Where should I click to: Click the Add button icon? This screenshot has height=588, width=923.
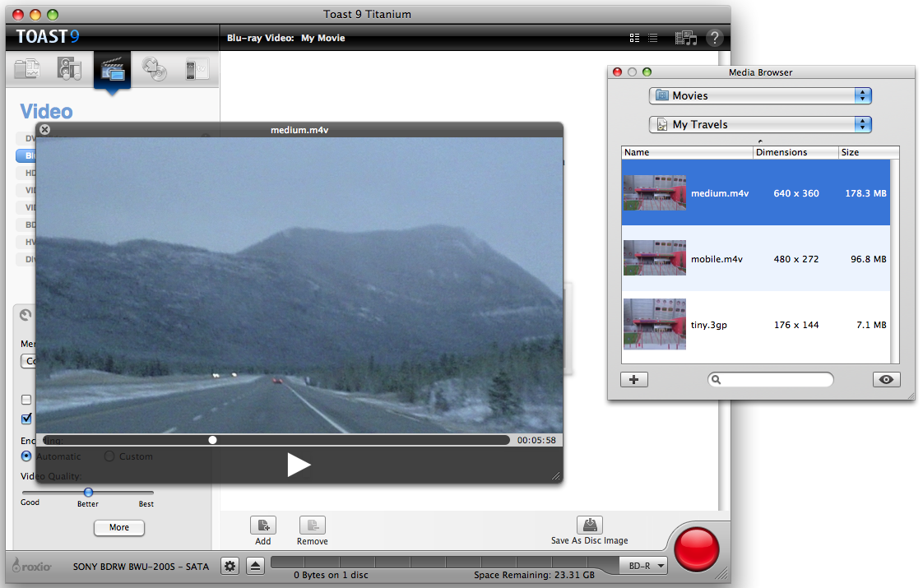[x=263, y=525]
